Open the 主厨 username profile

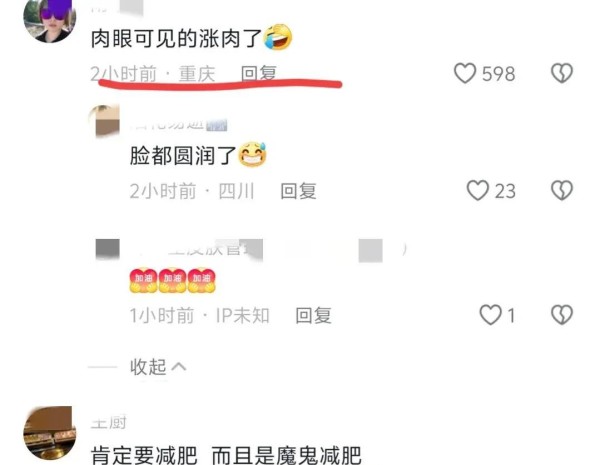(109, 423)
